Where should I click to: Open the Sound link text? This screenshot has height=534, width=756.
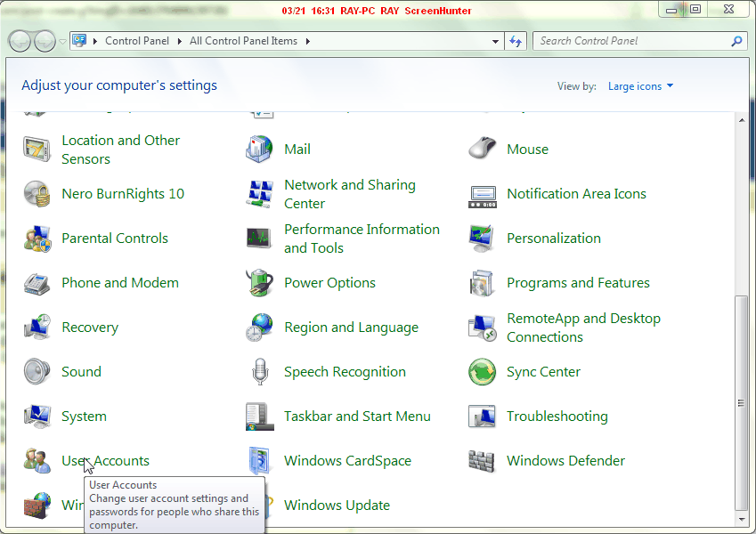tap(82, 372)
